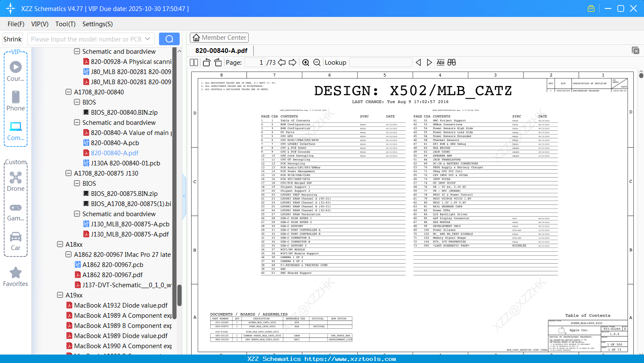Zoom in on the schematic

pos(306,63)
